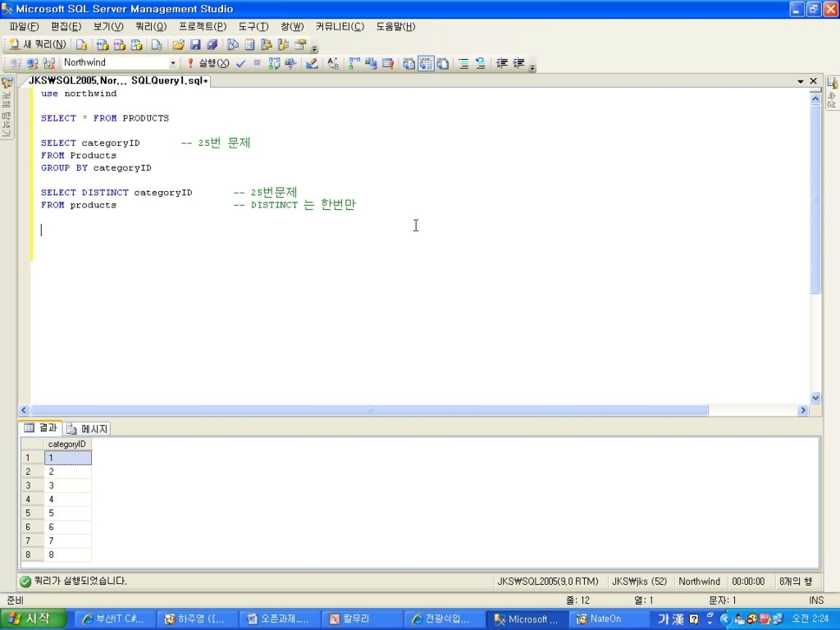Switch output to Results to Grid
Screen dimensions: 840x630
pyautogui.click(x=426, y=63)
